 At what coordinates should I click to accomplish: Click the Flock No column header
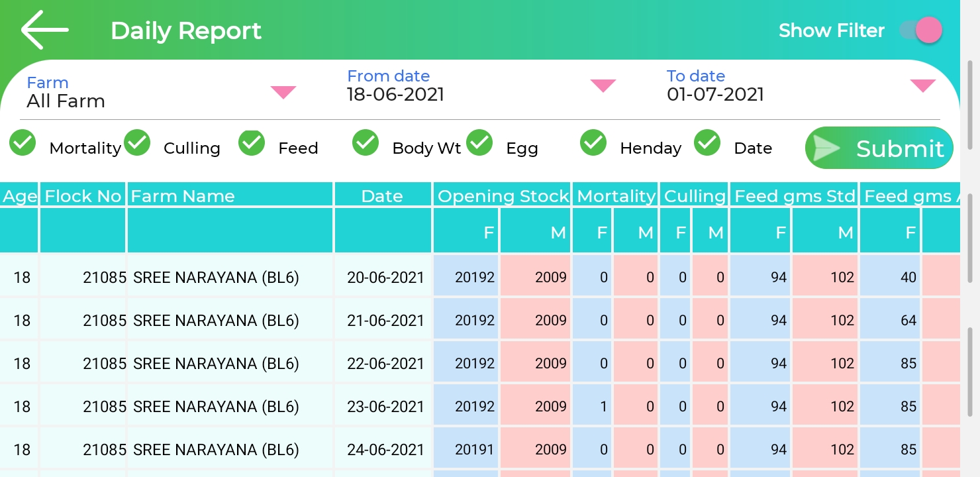83,196
